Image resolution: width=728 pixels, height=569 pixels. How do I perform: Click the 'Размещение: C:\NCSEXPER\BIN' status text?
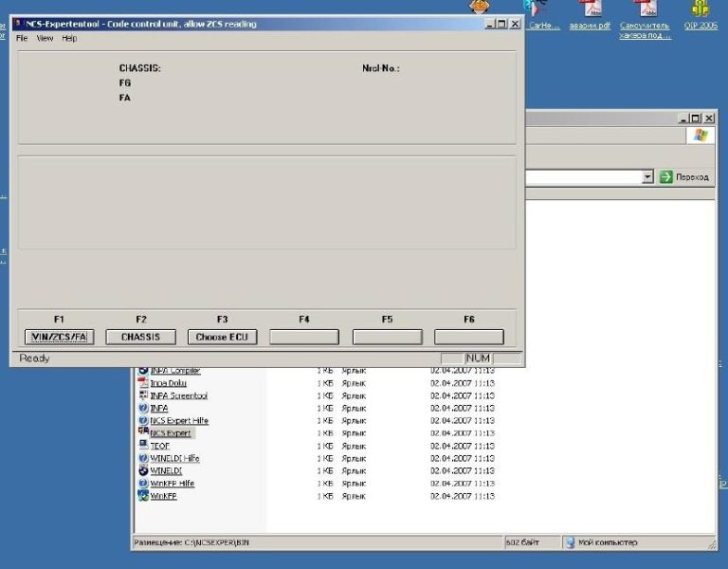pyautogui.click(x=191, y=542)
